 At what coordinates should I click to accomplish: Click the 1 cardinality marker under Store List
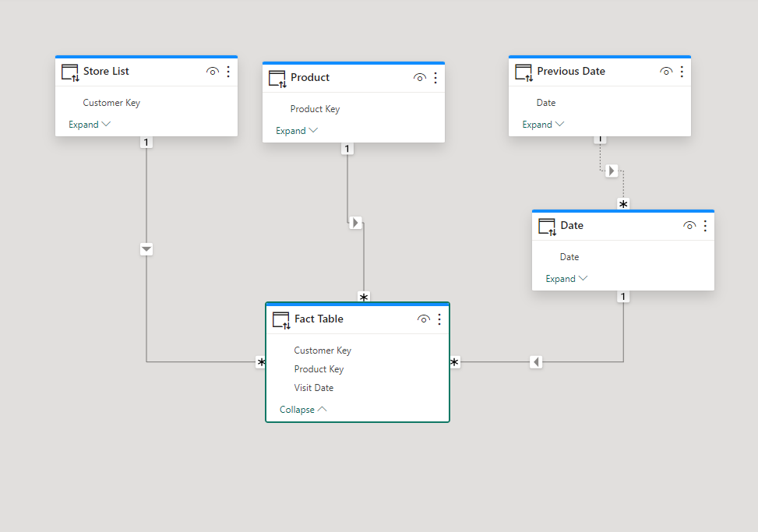(146, 143)
